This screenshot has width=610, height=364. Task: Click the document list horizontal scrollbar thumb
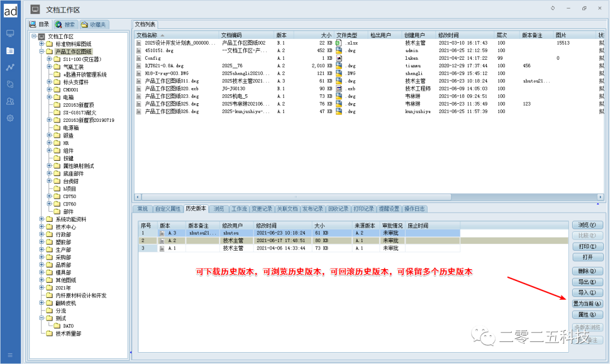click(x=296, y=197)
